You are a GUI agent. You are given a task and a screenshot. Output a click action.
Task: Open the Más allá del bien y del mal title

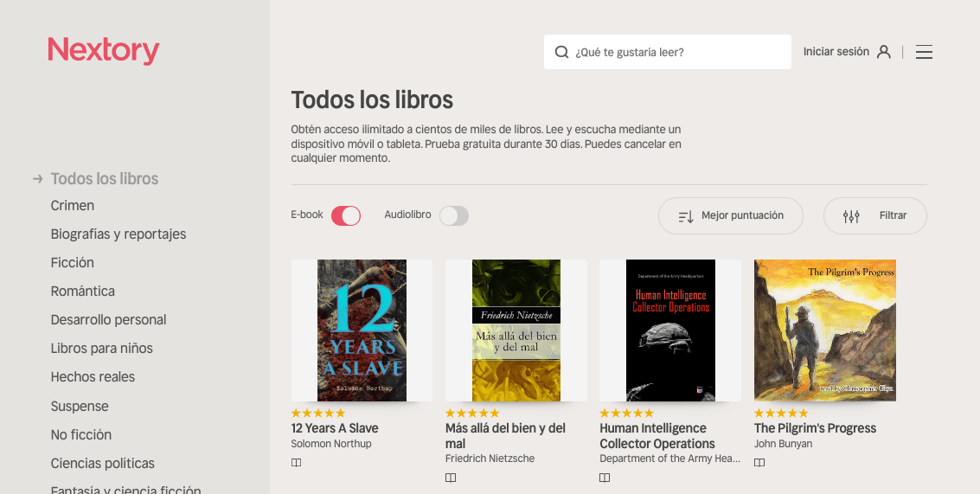pos(505,436)
